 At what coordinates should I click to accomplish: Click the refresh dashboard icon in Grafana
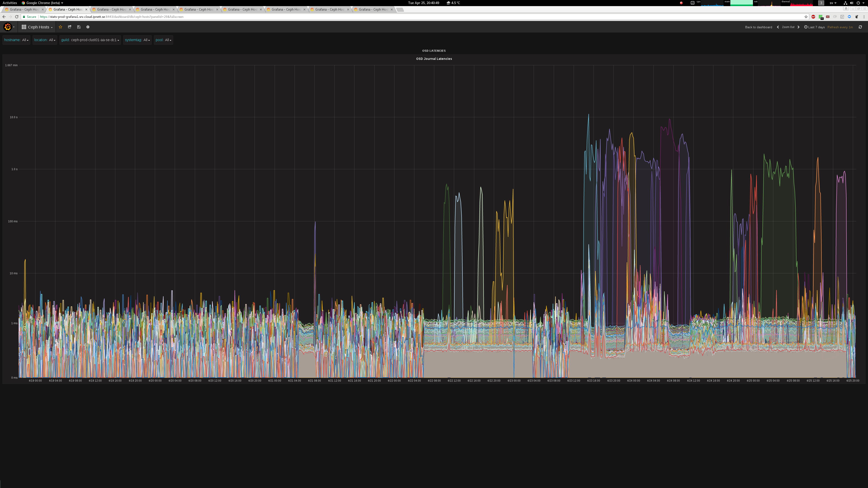(860, 27)
